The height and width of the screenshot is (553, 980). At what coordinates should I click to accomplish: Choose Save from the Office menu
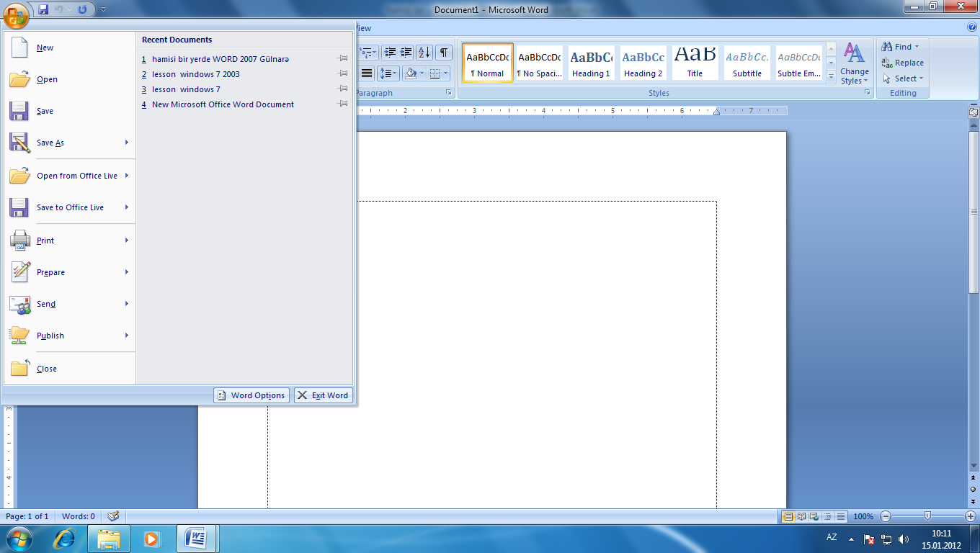point(69,111)
